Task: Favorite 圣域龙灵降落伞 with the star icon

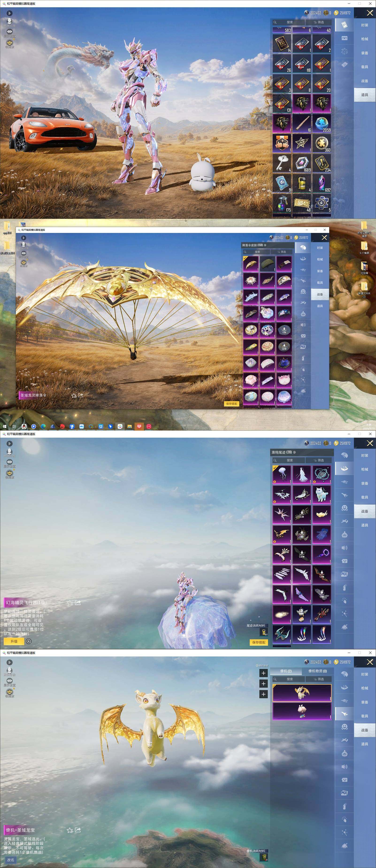Action: [74, 396]
